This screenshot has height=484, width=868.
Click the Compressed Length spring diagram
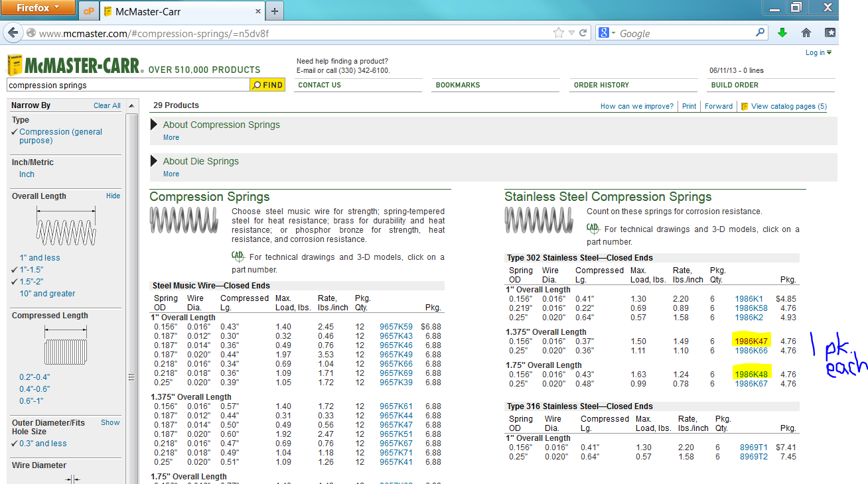pos(65,345)
